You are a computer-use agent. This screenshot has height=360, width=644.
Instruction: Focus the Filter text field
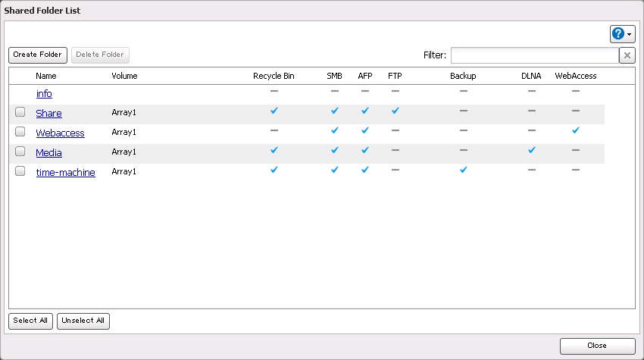534,55
